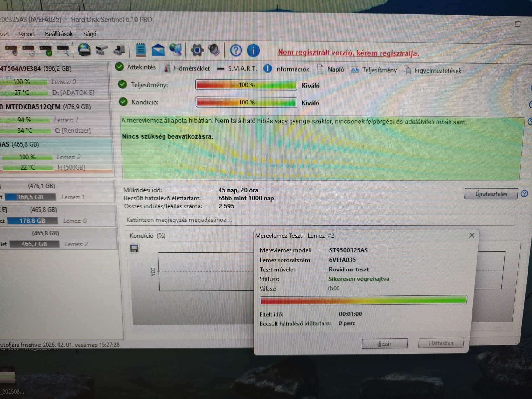
Task: Click Bezár in the disk test dialog
Action: click(385, 344)
